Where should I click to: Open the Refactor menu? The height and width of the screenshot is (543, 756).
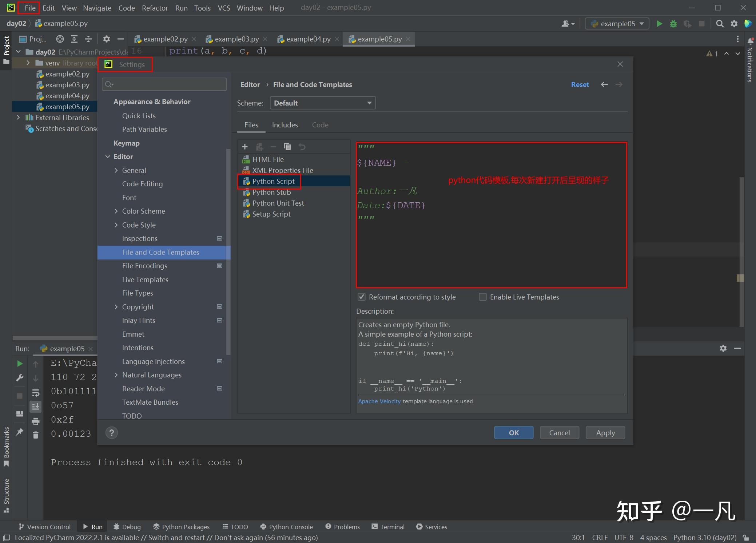(155, 8)
